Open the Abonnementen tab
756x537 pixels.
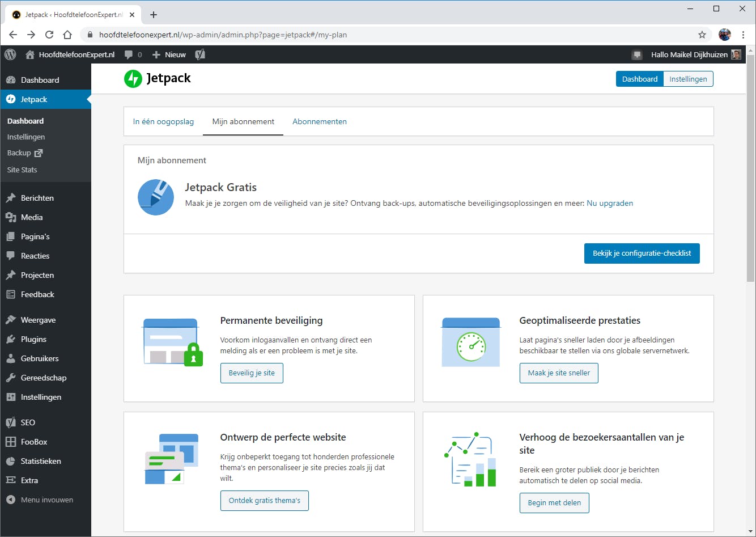[320, 121]
